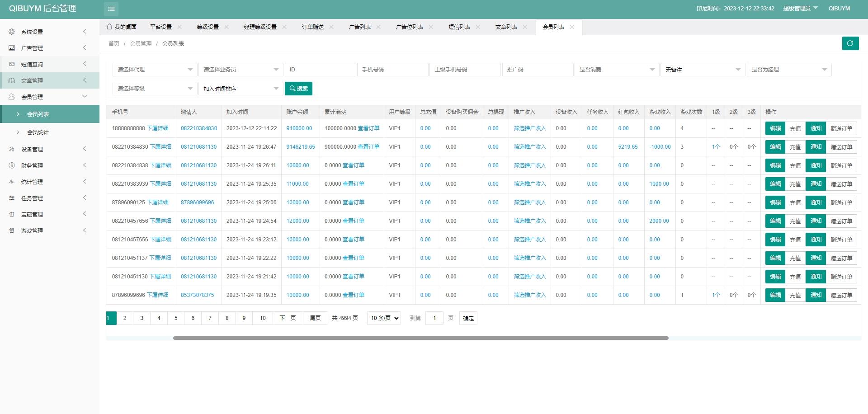This screenshot has height=414, width=868.
Task: Click the green 搜索 button
Action: click(x=298, y=89)
